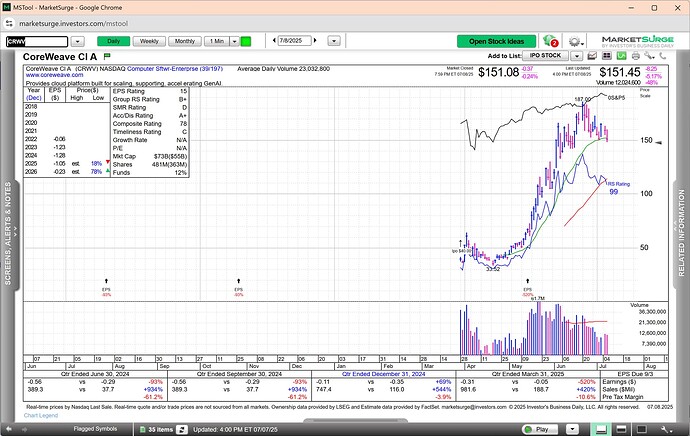This screenshot has width=690, height=436.
Task: Click the $151.08 after-hours price
Action: pyautogui.click(x=498, y=72)
